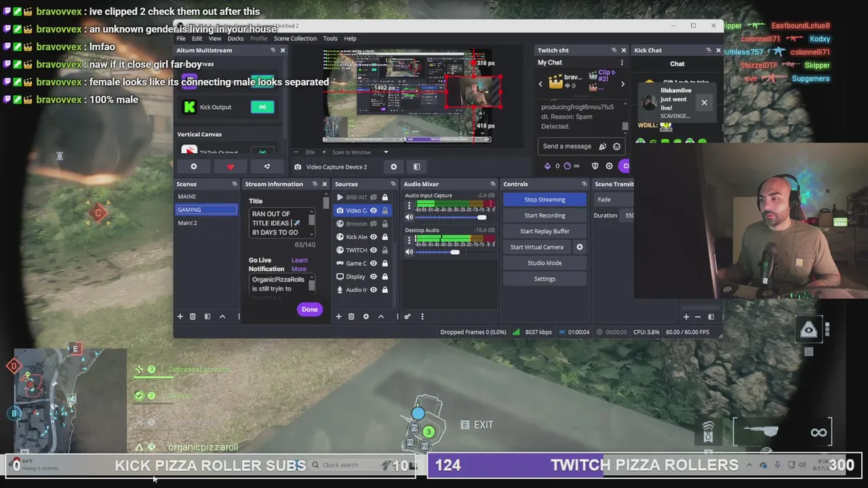Screen dimensions: 868x488
Task: Remove selected scene with trash icon
Action: click(x=193, y=317)
